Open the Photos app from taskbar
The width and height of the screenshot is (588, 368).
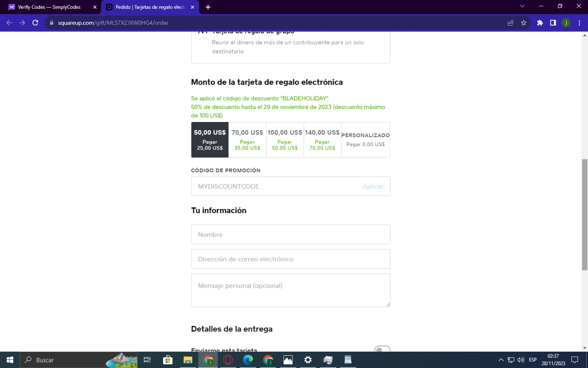[x=288, y=360]
